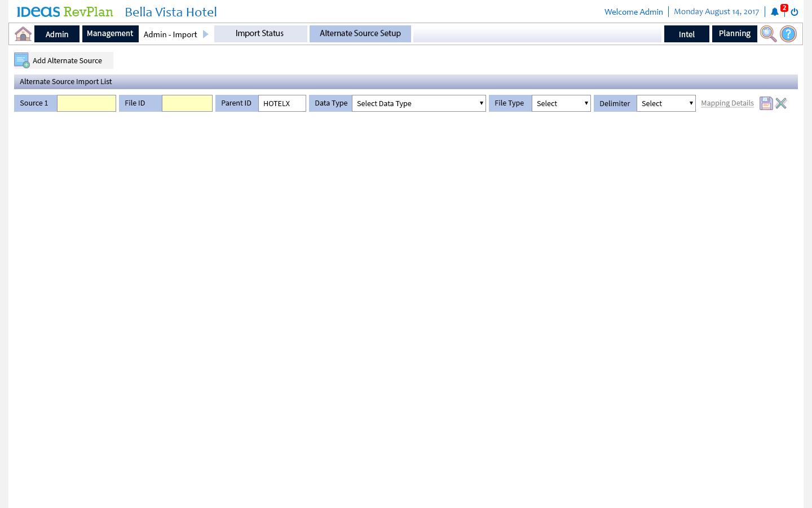Expand the Admin - Import breadcrumb arrow
This screenshot has height=508, width=812.
click(206, 34)
